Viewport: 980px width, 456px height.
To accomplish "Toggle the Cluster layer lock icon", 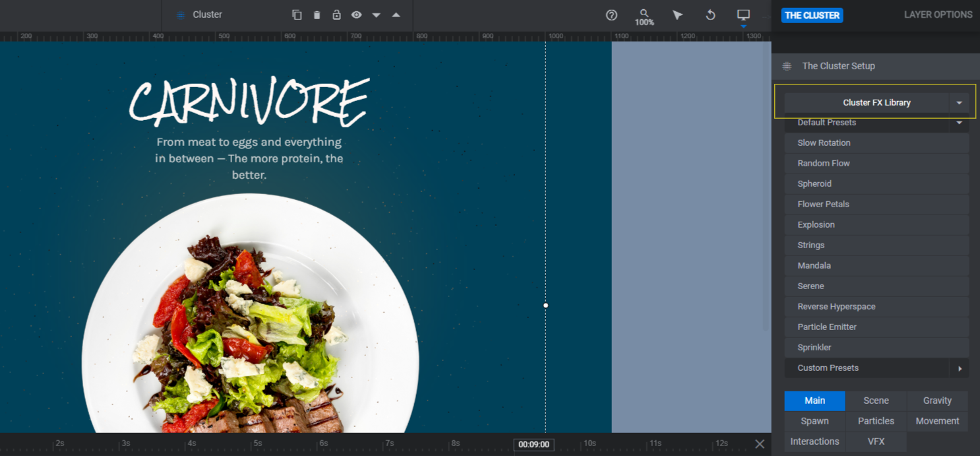I will coord(336,15).
